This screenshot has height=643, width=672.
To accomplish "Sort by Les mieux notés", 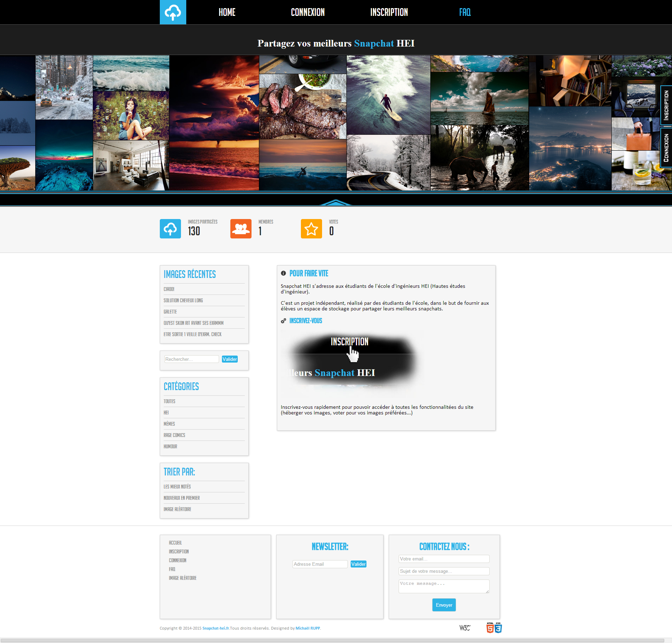I will click(x=177, y=487).
